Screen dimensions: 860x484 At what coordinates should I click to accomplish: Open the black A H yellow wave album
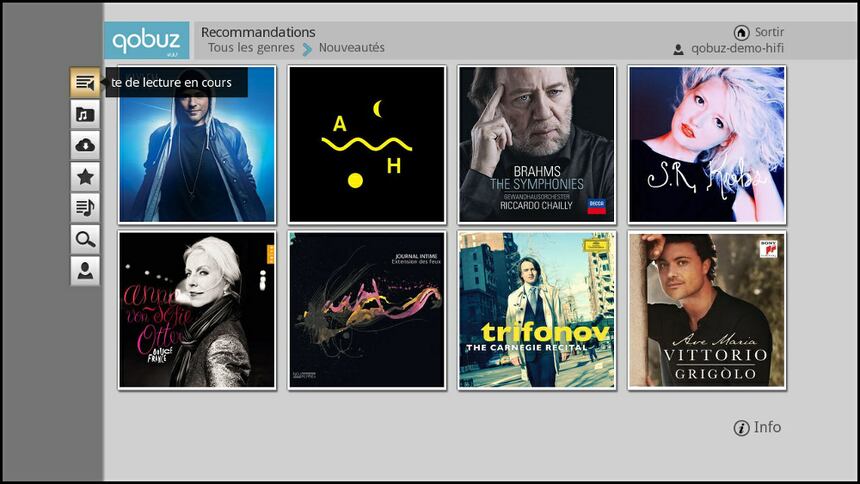coord(367,144)
